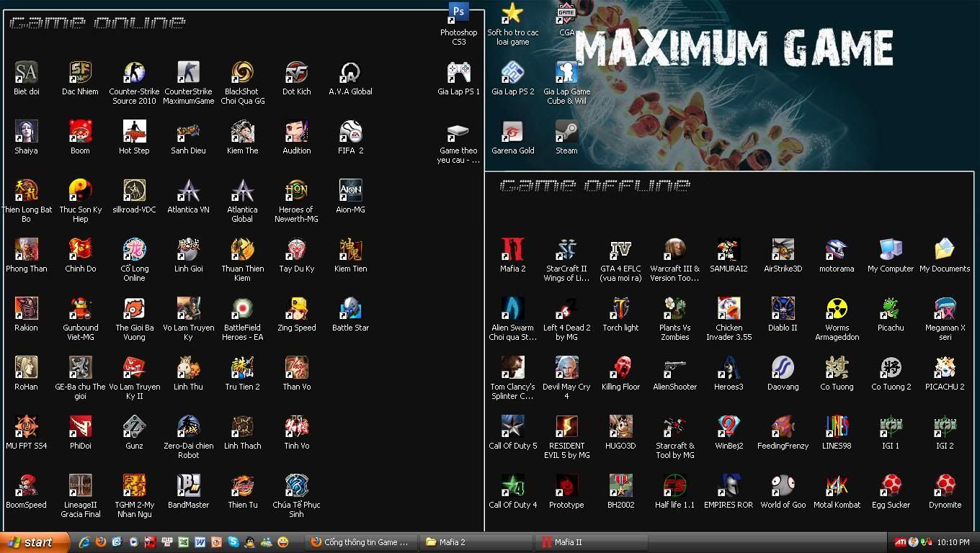
Task: Click ATI tray icon
Action: 901,542
